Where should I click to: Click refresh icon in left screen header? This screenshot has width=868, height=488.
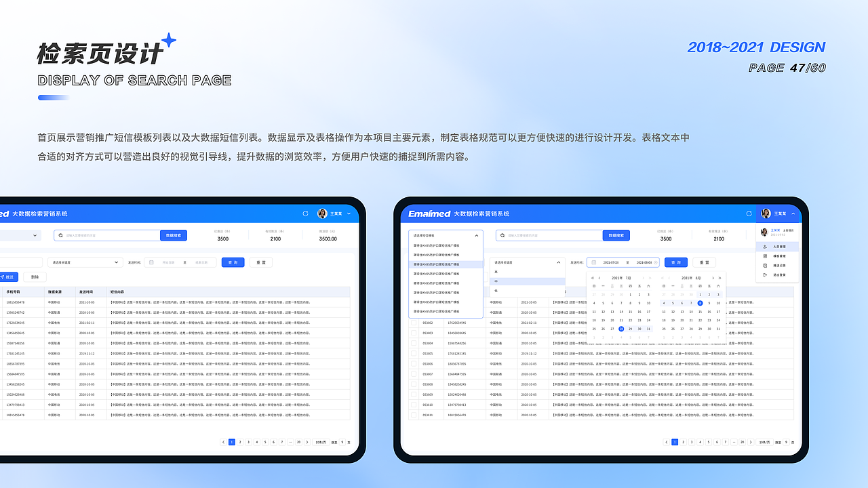306,213
